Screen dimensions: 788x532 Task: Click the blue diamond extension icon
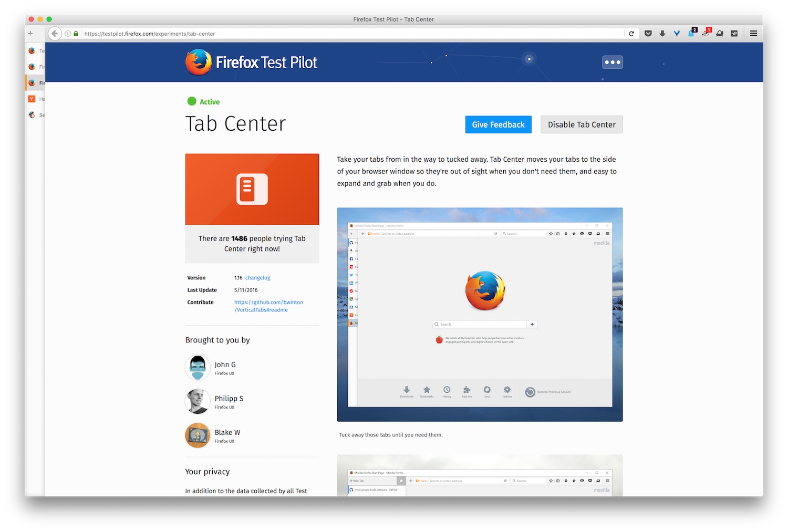677,34
